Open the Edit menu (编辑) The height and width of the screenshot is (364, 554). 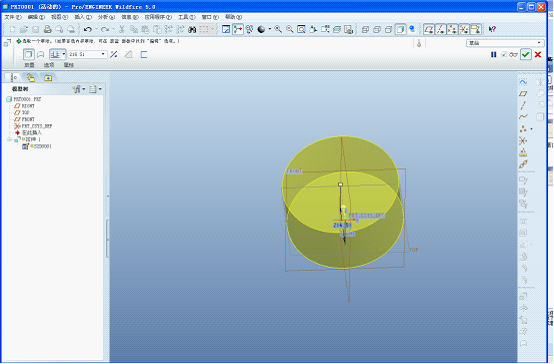point(36,17)
